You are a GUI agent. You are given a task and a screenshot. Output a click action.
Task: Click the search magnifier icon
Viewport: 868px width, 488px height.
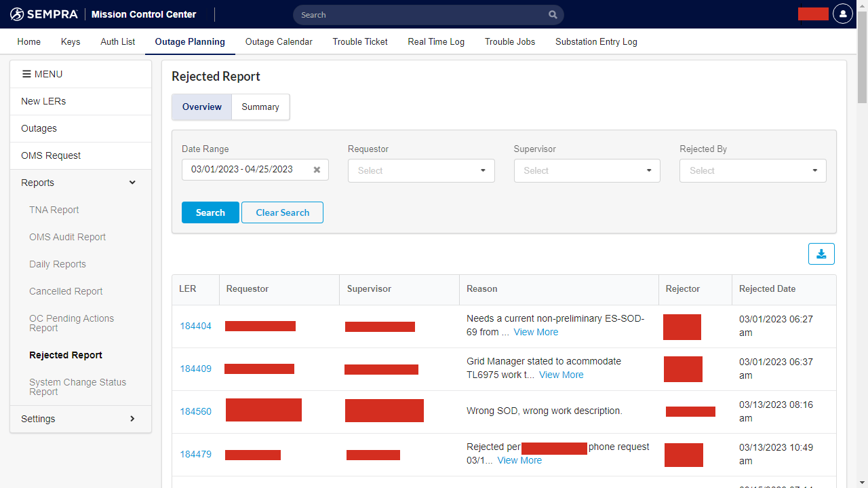click(553, 15)
